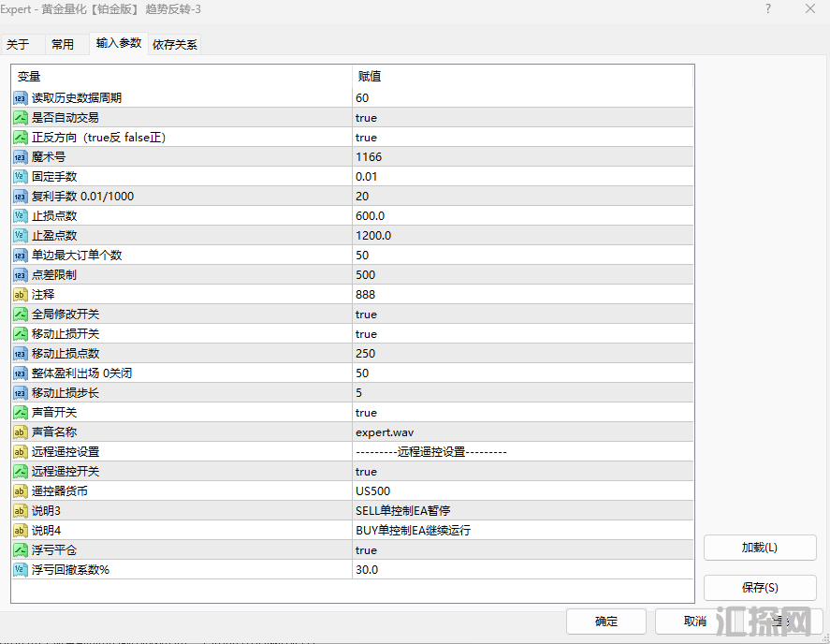Click the string icon beside 遥控器货币
The image size is (830, 644).
(20, 491)
